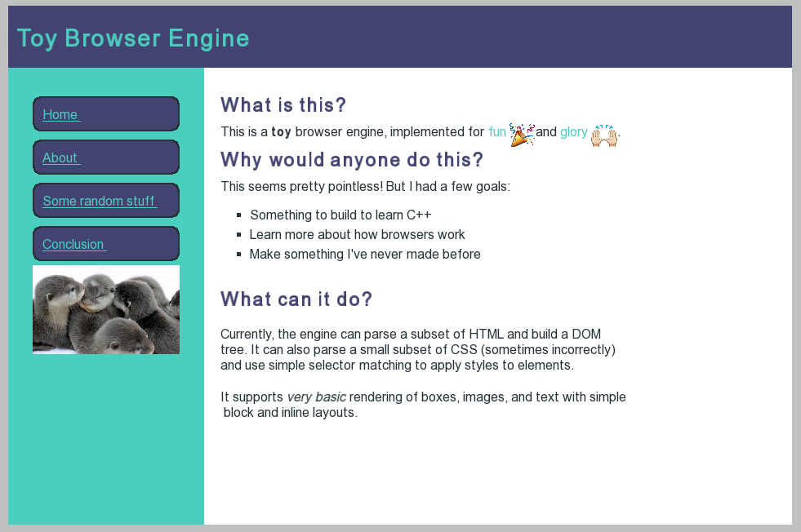This screenshot has width=801, height=532.
Task: Click the 'What is this?' heading
Action: (x=283, y=104)
